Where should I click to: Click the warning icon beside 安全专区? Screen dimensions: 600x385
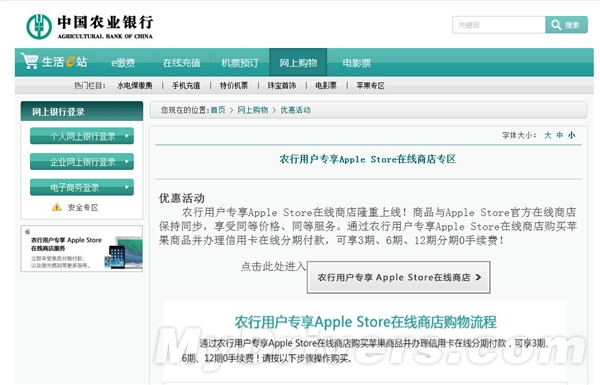pyautogui.click(x=57, y=207)
